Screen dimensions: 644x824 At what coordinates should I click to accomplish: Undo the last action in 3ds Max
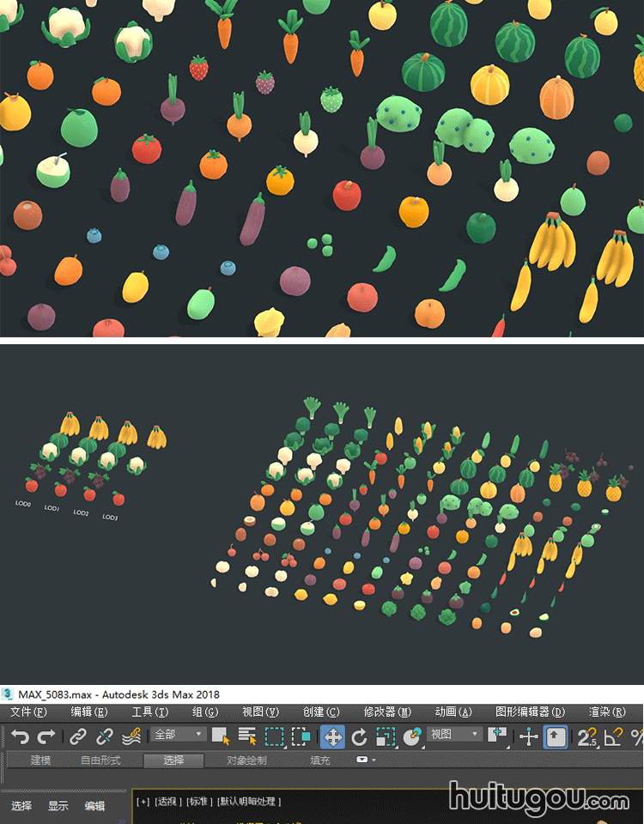[x=20, y=736]
